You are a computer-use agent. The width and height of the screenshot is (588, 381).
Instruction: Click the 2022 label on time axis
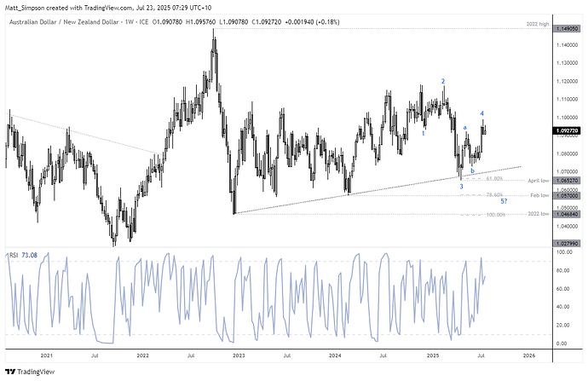point(142,355)
